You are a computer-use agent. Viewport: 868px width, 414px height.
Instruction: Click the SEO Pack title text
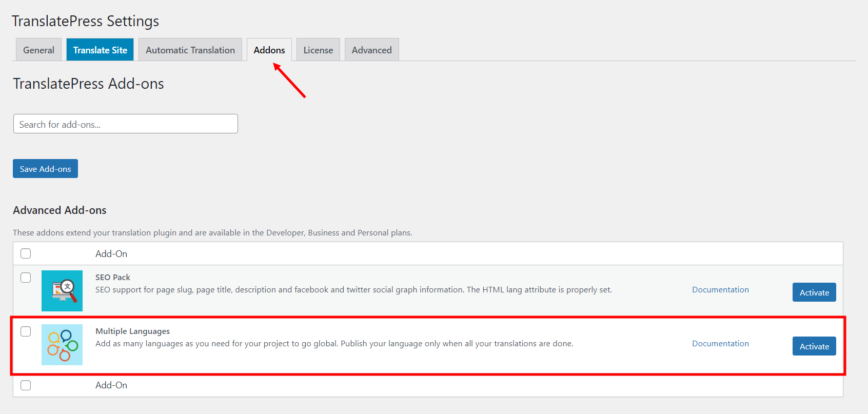(x=113, y=277)
